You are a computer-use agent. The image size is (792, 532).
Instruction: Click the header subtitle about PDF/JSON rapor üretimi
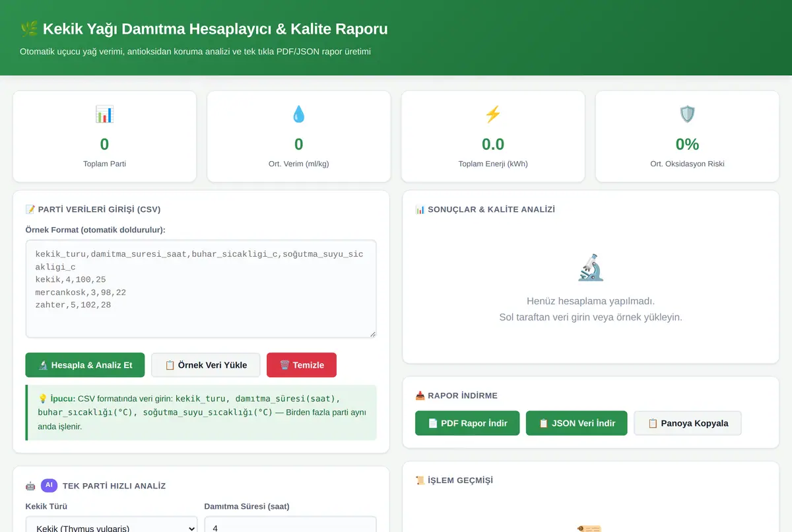coord(195,51)
